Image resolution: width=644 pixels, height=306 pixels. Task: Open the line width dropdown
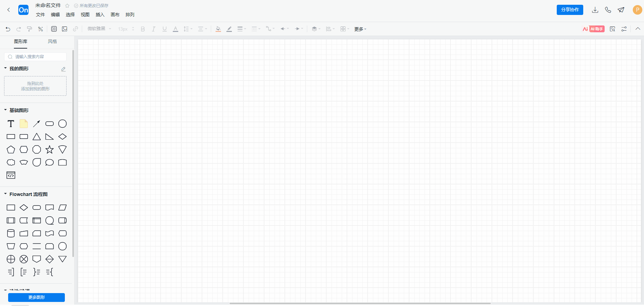point(242,29)
